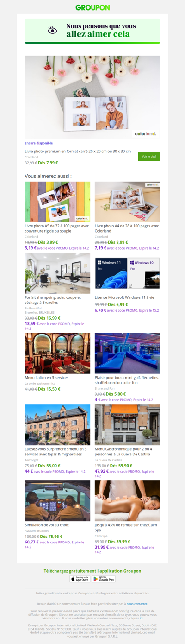Click 'Licence Microsoft Windows 11 à vie' title

pyautogui.click(x=124, y=297)
